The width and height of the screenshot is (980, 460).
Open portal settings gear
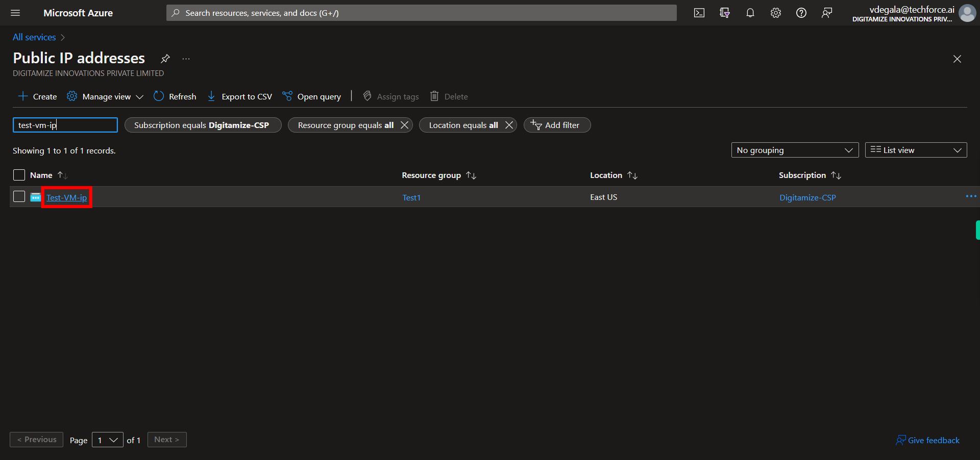[x=776, y=13]
